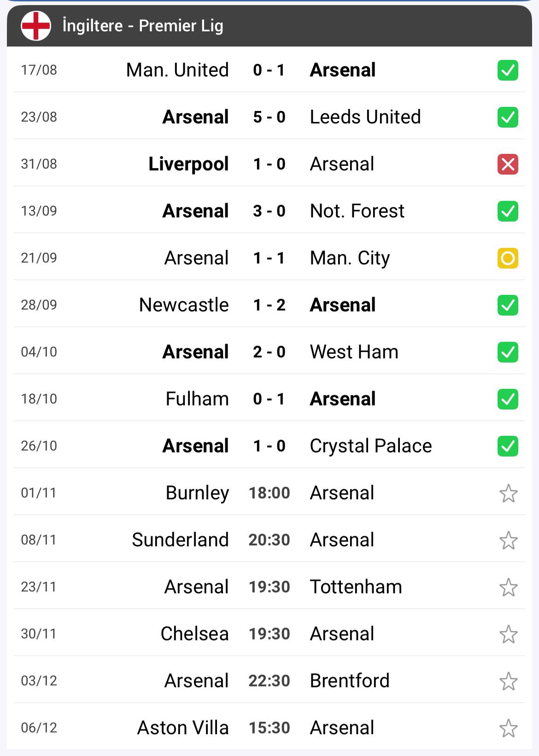Click the win icon for Man. United match
Screen dimensions: 539x756
tap(508, 70)
